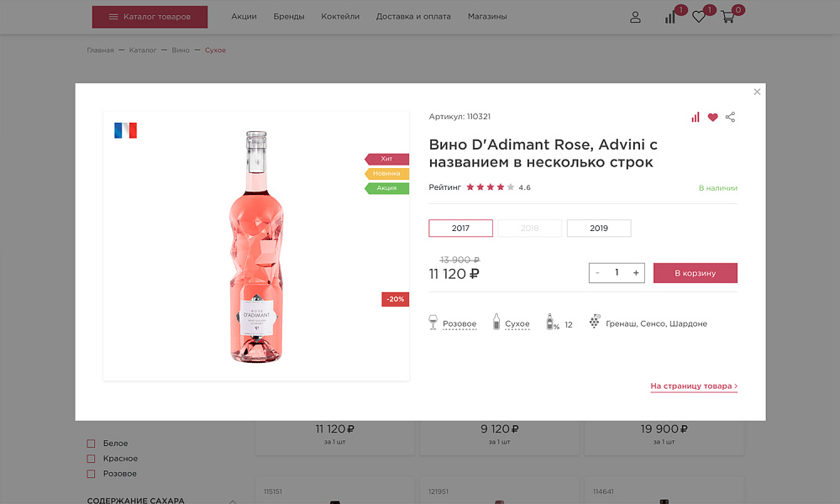Viewport: 840px width, 504px height.
Task: Check the Белое filter checkbox
Action: [90, 443]
